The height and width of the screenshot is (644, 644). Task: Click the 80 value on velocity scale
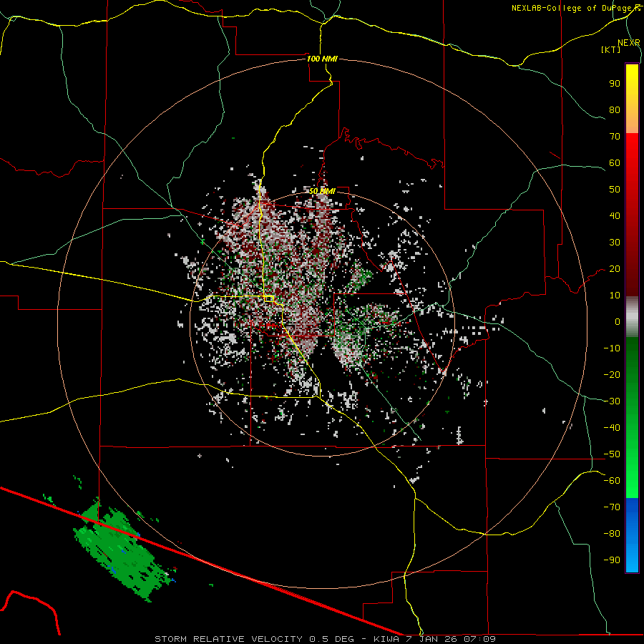pos(615,109)
